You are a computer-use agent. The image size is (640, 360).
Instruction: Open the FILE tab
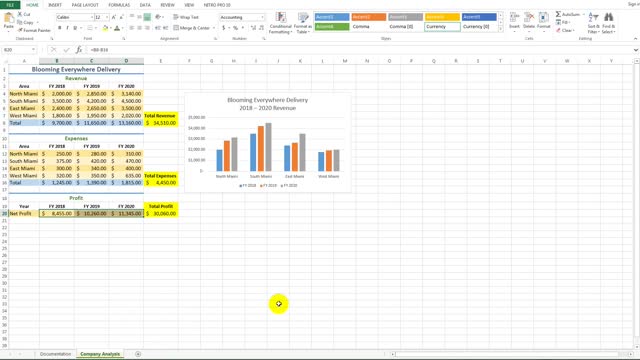coord(10,5)
